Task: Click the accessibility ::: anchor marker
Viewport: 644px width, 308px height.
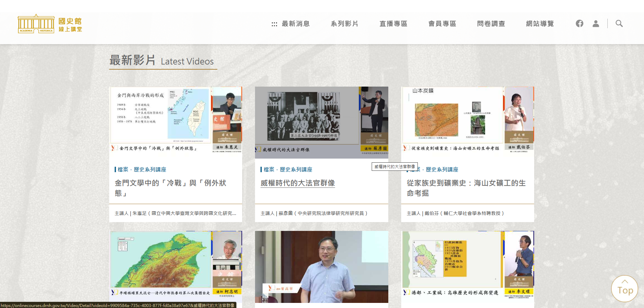Action: (274, 24)
